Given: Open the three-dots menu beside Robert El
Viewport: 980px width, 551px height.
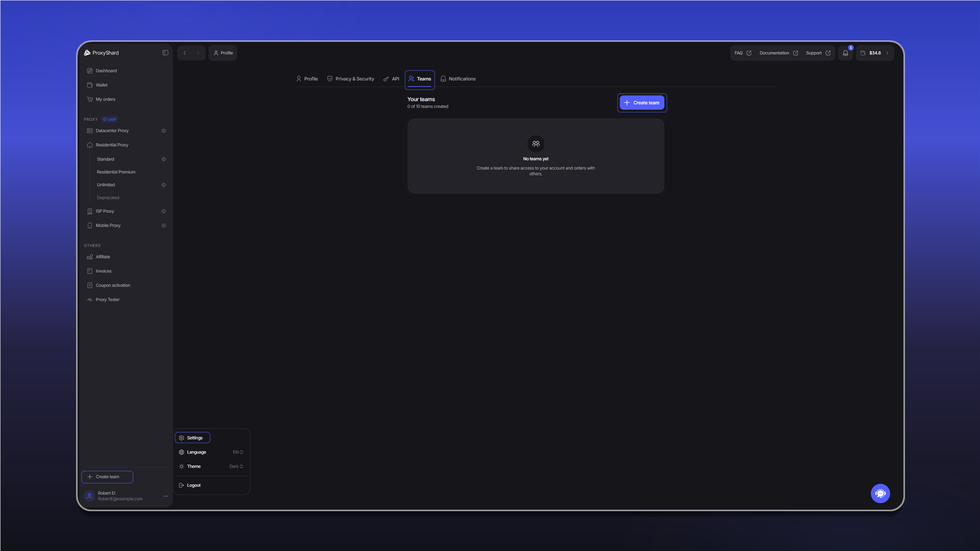Looking at the screenshot, I should coord(165,496).
